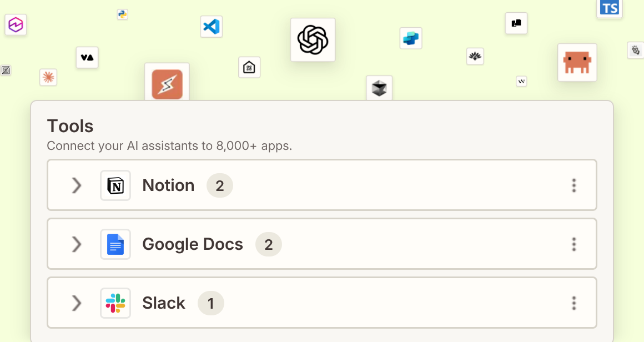
Task: Select the black cube icon tile
Action: [379, 88]
